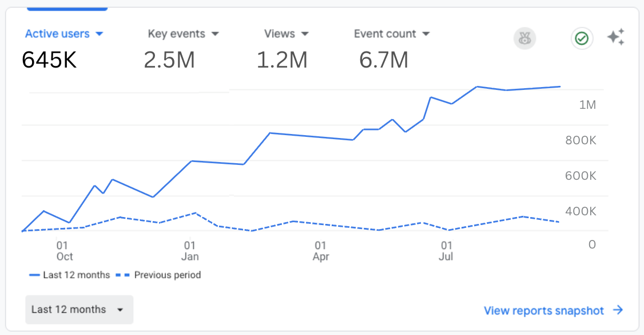Open the Views metric dropdown
The width and height of the screenshot is (644, 335).
click(287, 34)
